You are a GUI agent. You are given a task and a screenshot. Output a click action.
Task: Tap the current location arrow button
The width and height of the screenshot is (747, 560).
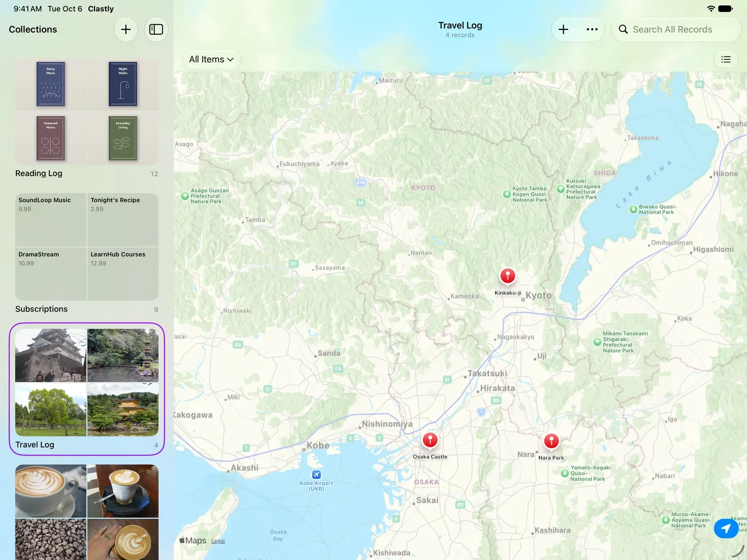(x=726, y=528)
